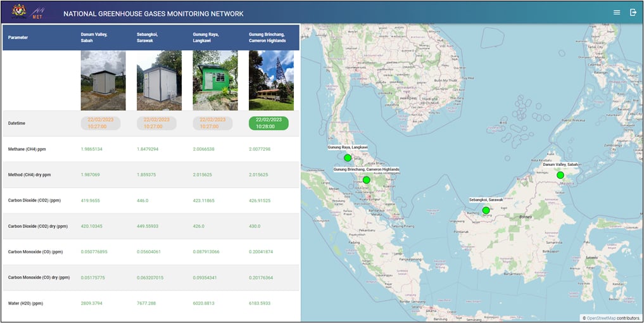Open the hamburger menu icon
This screenshot has width=644, height=323.
pyautogui.click(x=617, y=13)
